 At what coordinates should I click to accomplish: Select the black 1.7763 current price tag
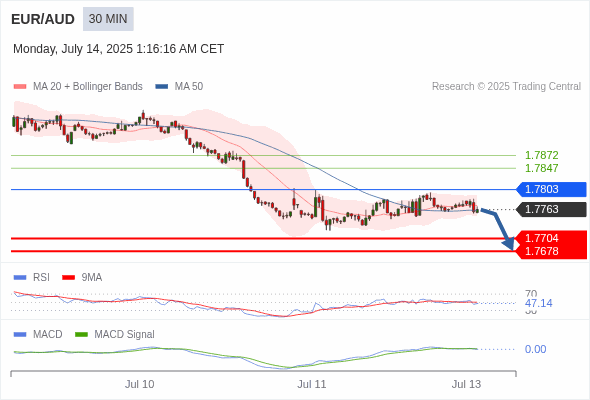pyautogui.click(x=551, y=209)
